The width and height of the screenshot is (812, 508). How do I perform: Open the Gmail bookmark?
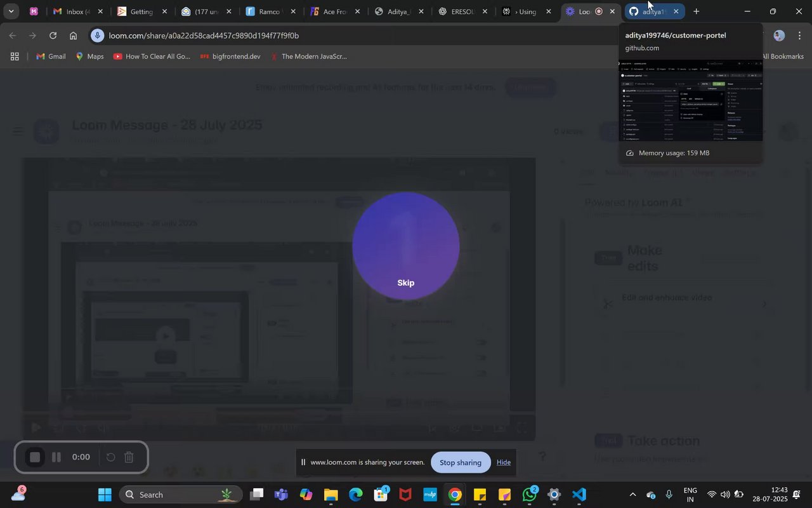(51, 57)
